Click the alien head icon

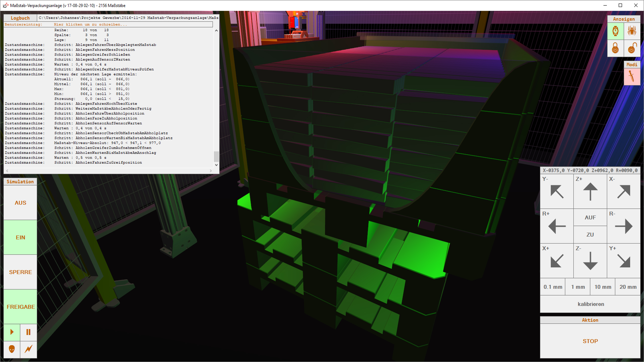pyautogui.click(x=12, y=349)
